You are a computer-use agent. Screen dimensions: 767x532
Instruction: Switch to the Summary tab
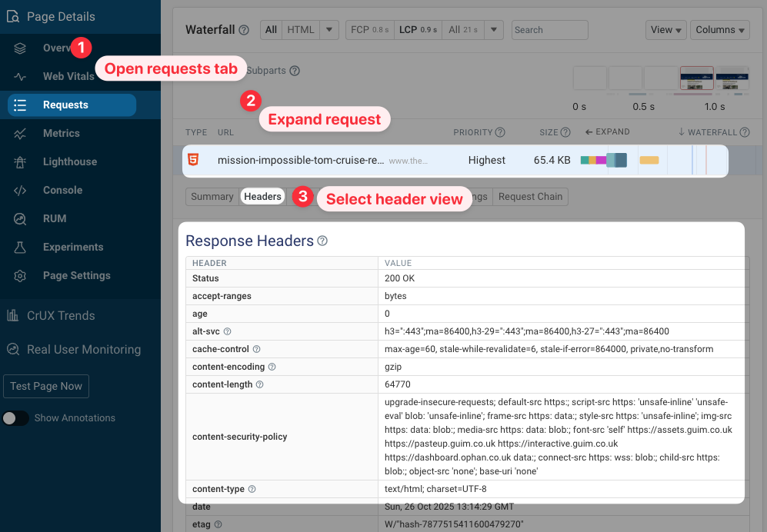[212, 197]
